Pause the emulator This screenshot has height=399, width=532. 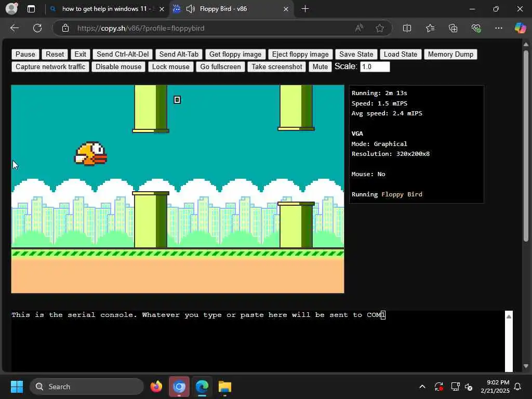25,54
